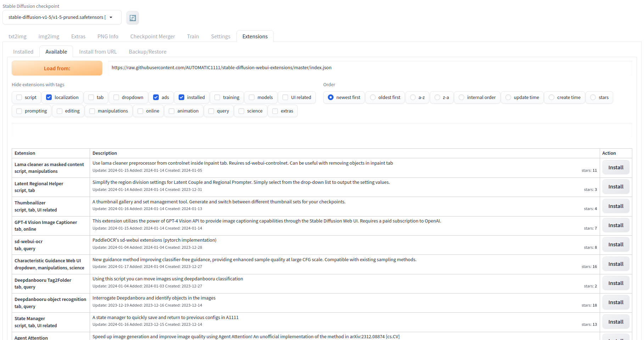Viewport: 644px width, 340px height.
Task: Select z-a ordering
Action: click(437, 98)
